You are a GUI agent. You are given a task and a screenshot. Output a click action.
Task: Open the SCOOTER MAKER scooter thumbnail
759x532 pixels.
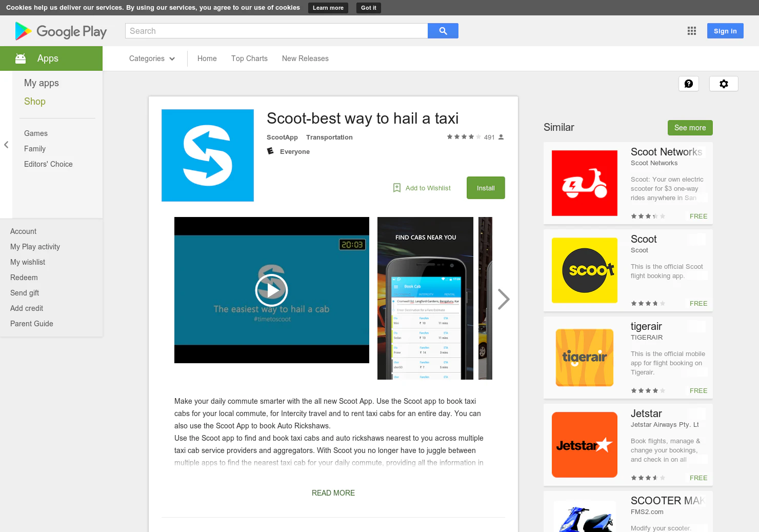(x=585, y=516)
